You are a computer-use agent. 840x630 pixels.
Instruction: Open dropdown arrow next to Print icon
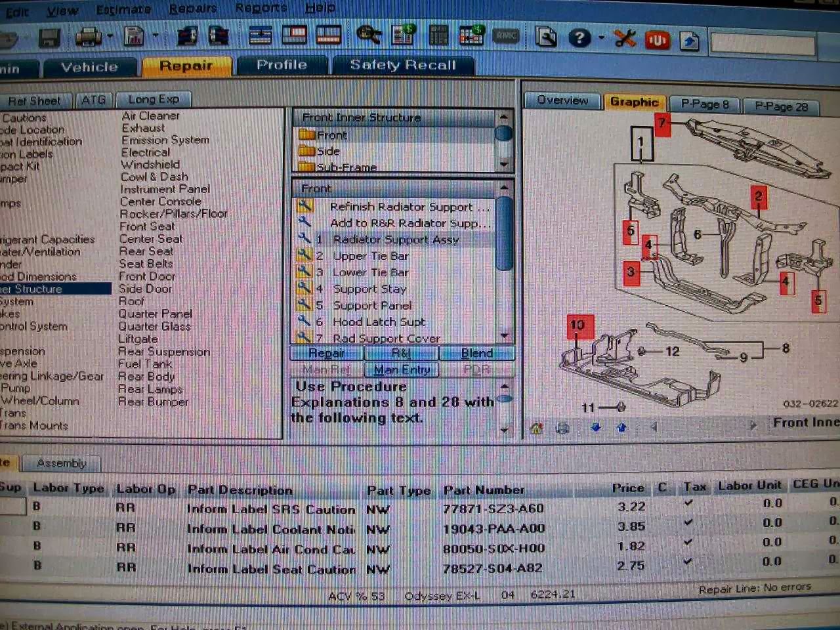click(110, 37)
